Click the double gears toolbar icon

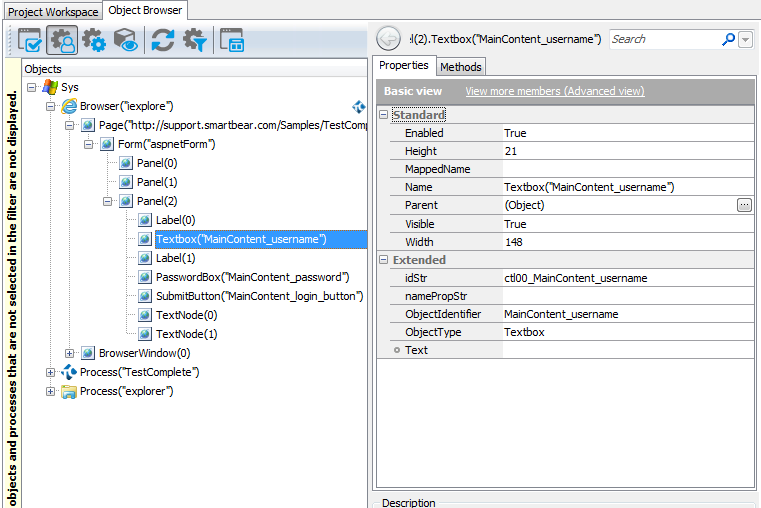94,40
